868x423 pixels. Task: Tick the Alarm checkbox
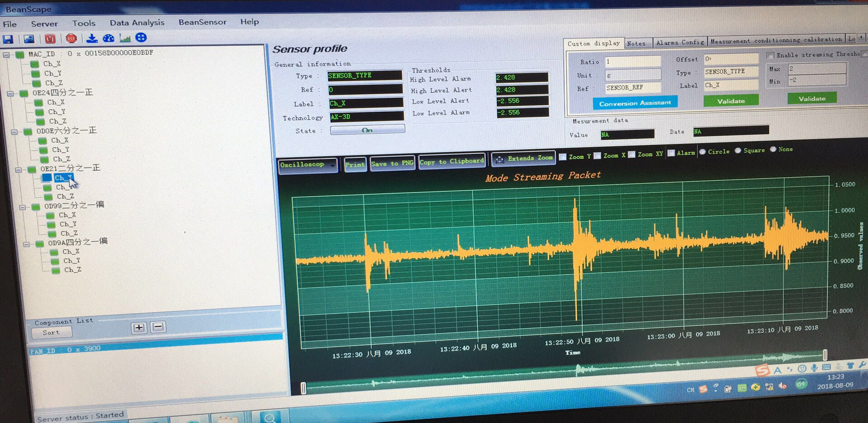[671, 153]
